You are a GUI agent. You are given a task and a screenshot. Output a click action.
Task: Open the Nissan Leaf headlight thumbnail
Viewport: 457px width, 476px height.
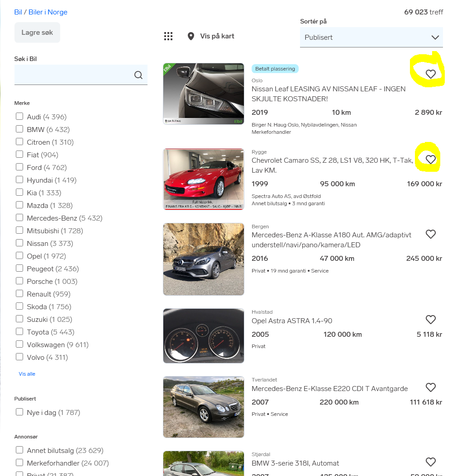point(204,94)
